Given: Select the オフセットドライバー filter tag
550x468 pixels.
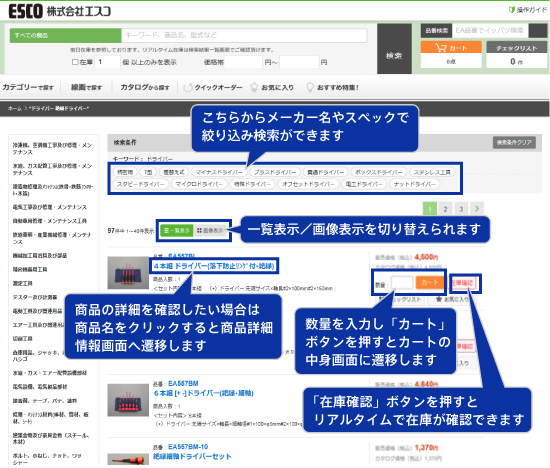Looking at the screenshot, I should click(308, 184).
